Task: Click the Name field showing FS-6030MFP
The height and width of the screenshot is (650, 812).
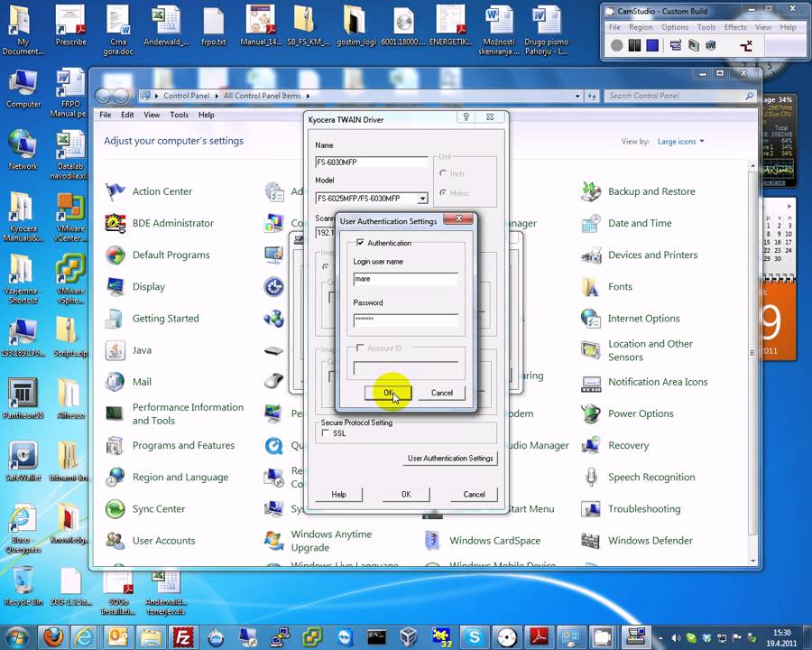Action: pyautogui.click(x=372, y=162)
